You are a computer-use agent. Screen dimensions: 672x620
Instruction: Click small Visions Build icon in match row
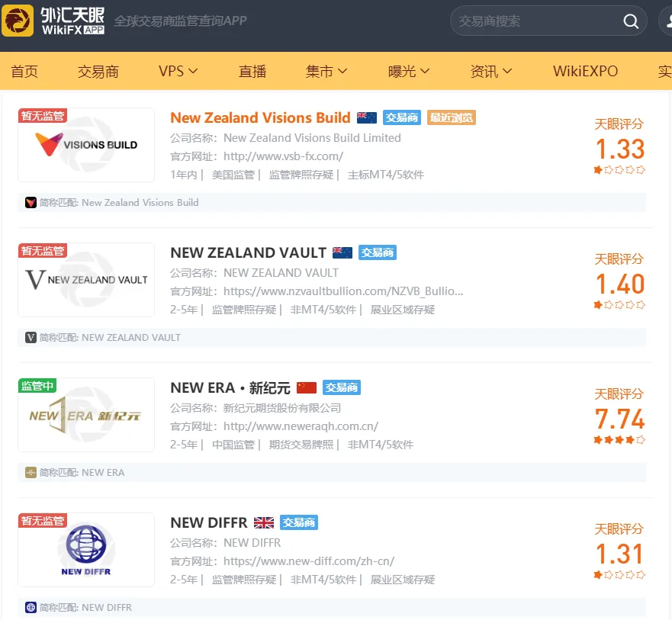(x=31, y=203)
